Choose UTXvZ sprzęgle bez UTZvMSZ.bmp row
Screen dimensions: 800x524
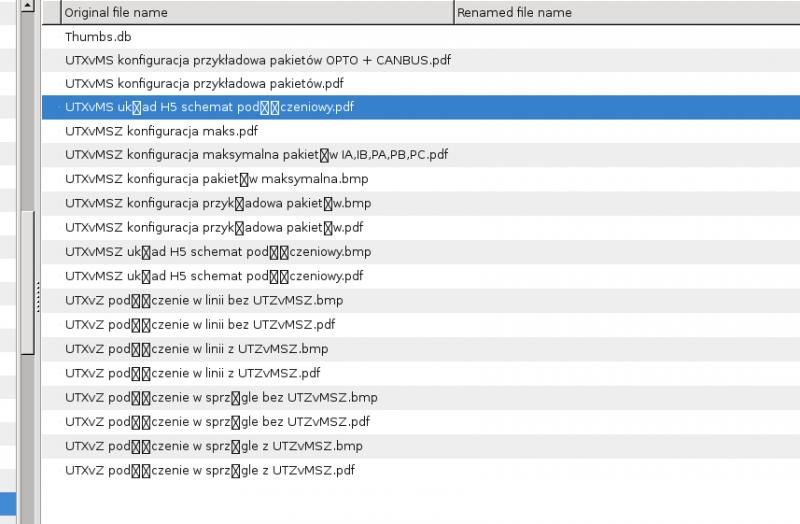click(x=221, y=397)
